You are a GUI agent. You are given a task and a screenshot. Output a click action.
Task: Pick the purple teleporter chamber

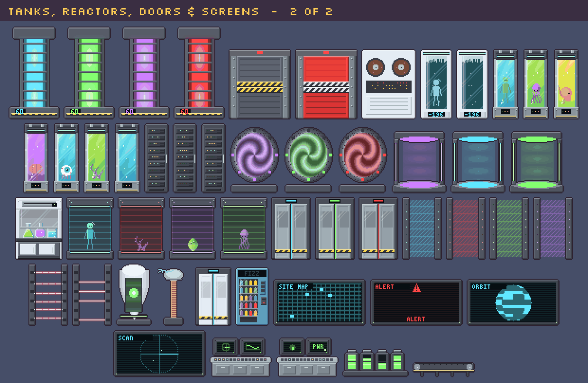tap(419, 162)
